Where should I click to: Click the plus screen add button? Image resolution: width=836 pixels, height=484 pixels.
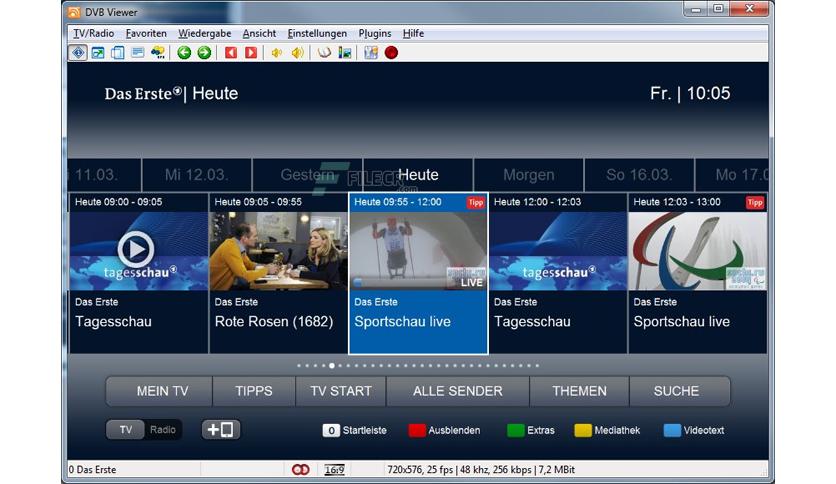point(221,430)
